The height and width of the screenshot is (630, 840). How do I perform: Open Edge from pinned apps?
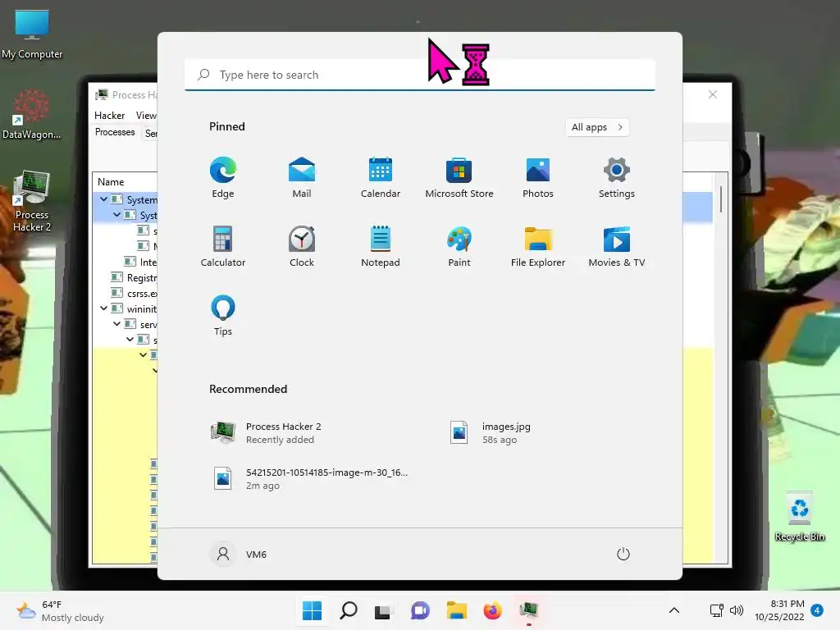coord(223,178)
